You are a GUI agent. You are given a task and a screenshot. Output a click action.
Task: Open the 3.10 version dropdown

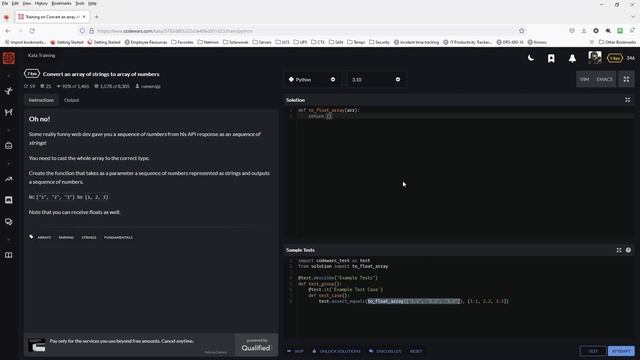coord(376,79)
